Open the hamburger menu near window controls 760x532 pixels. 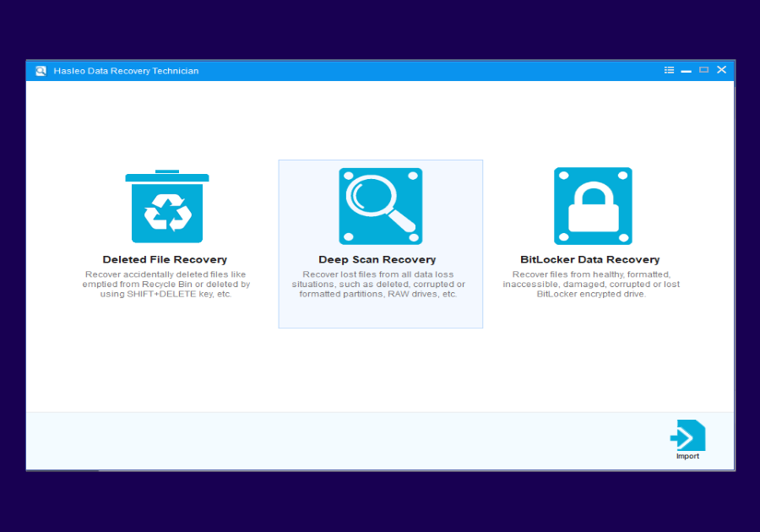[x=669, y=70]
